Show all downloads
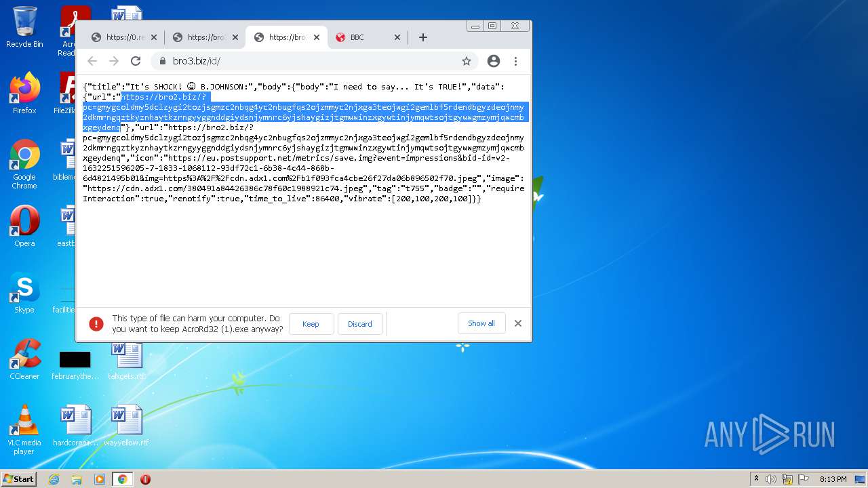This screenshot has height=488, width=868. pos(481,323)
